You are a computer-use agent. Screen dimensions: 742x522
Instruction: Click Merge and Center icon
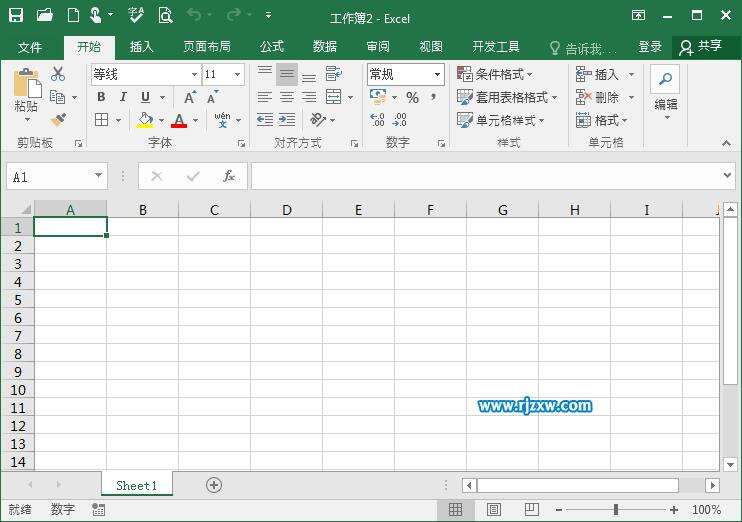[334, 97]
